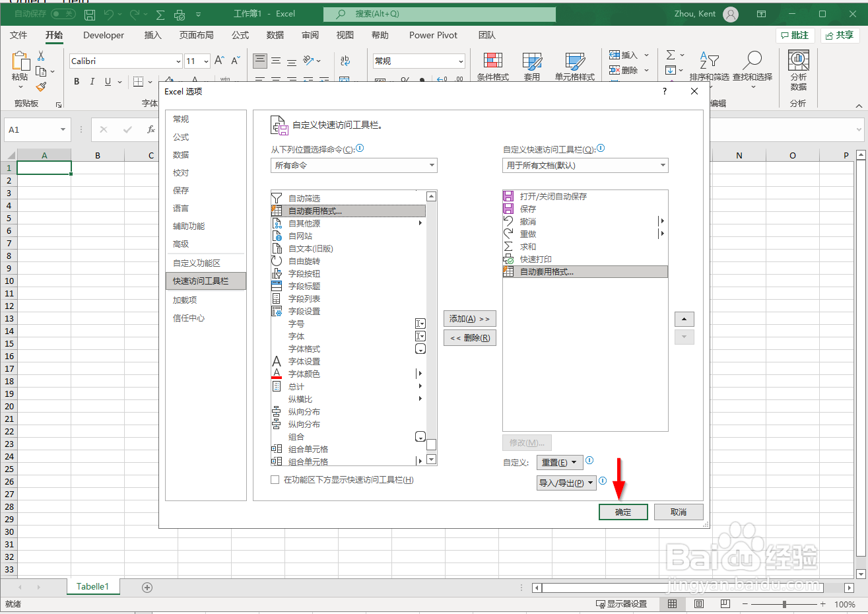
Task: Select 字体颜色 in commands list
Action: (349, 374)
